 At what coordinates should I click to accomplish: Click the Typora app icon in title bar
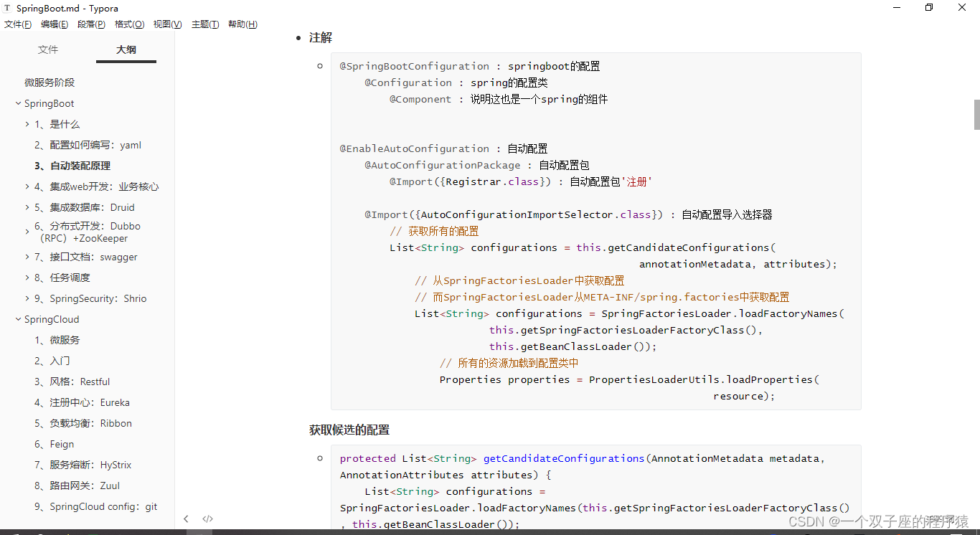[x=8, y=8]
